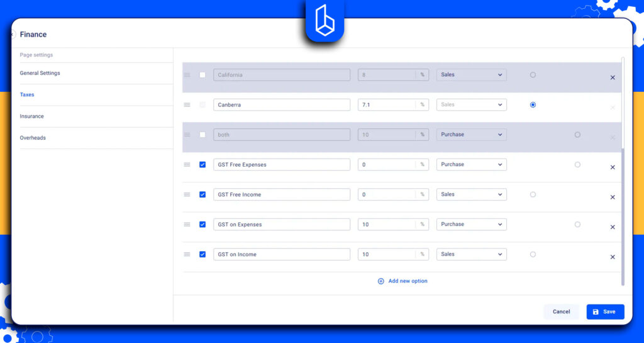This screenshot has height=343, width=644.
Task: Click the drag handle for both row
Action: (x=187, y=135)
